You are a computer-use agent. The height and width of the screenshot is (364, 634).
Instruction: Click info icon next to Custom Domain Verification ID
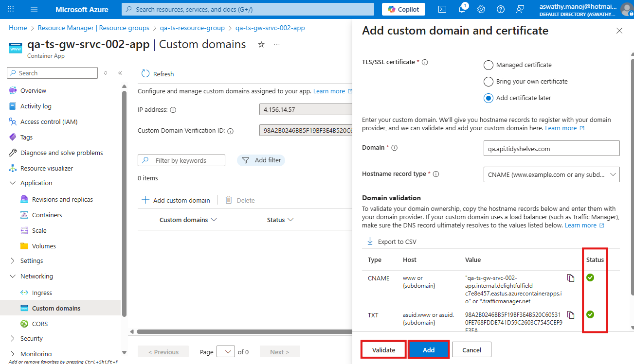click(231, 131)
